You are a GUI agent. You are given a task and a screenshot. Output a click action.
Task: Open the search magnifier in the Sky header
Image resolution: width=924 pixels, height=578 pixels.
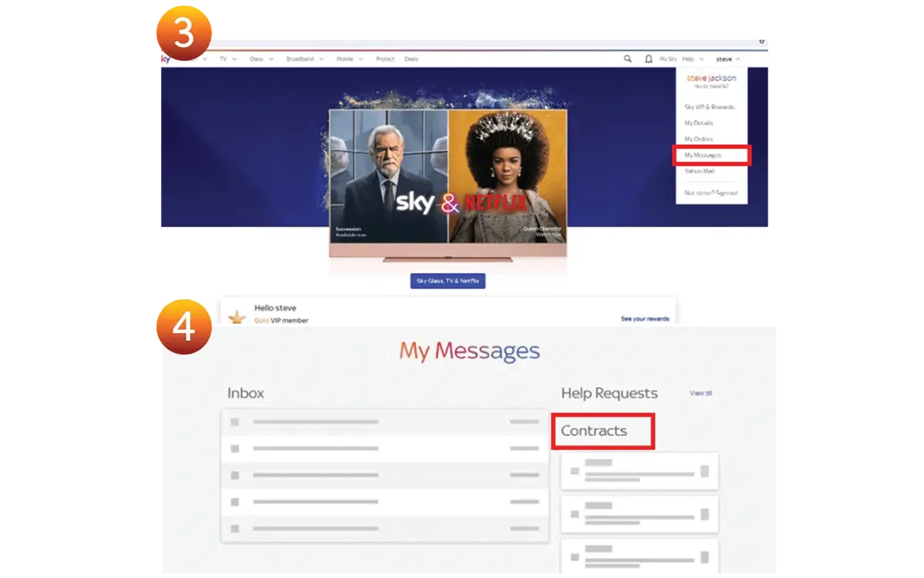(x=628, y=59)
